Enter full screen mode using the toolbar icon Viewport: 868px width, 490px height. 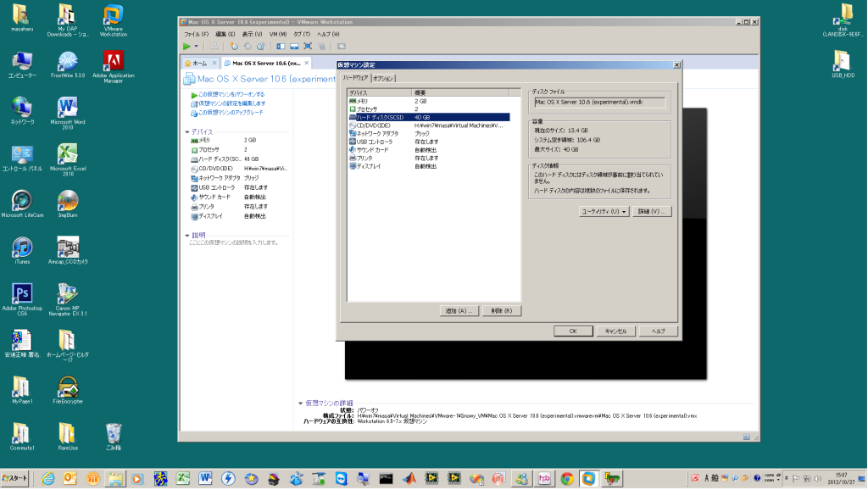(307, 46)
